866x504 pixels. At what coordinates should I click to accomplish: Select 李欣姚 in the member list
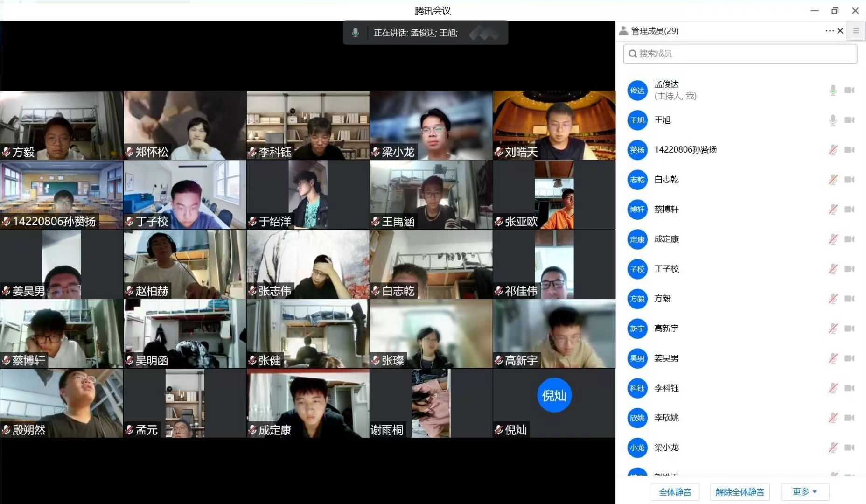pos(666,418)
